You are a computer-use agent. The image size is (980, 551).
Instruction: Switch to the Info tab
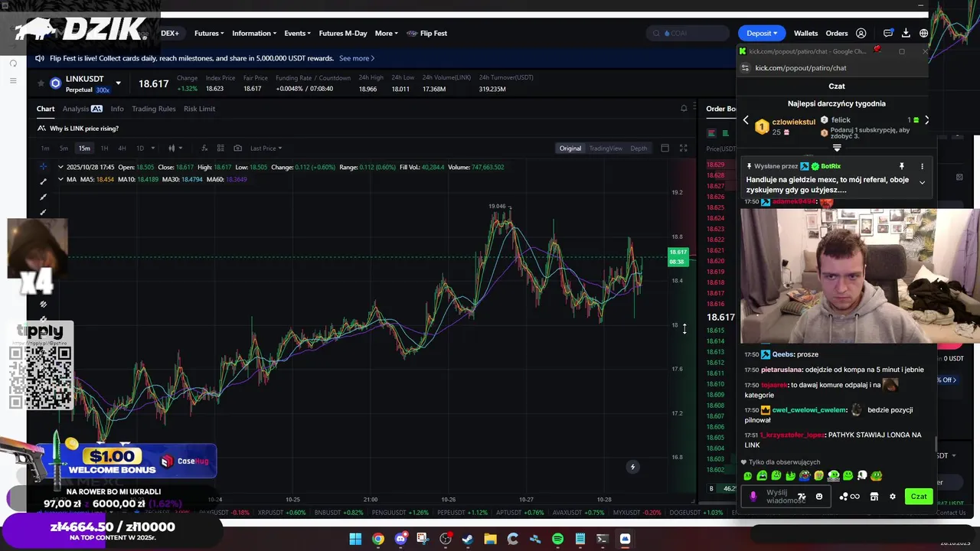click(117, 109)
